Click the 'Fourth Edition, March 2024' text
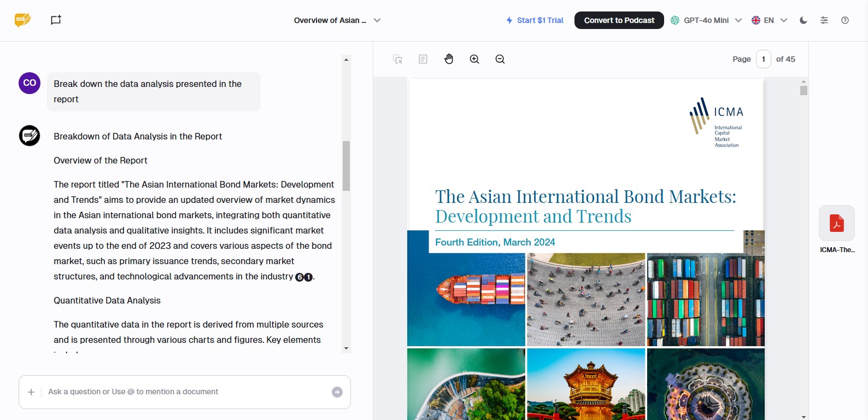 [x=495, y=242]
